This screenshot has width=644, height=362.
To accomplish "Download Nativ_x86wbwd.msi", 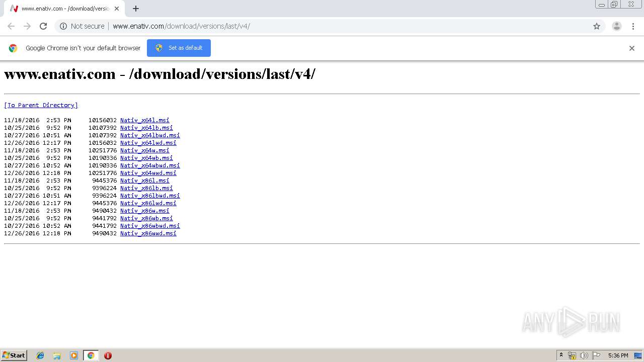I will pos(150,226).
